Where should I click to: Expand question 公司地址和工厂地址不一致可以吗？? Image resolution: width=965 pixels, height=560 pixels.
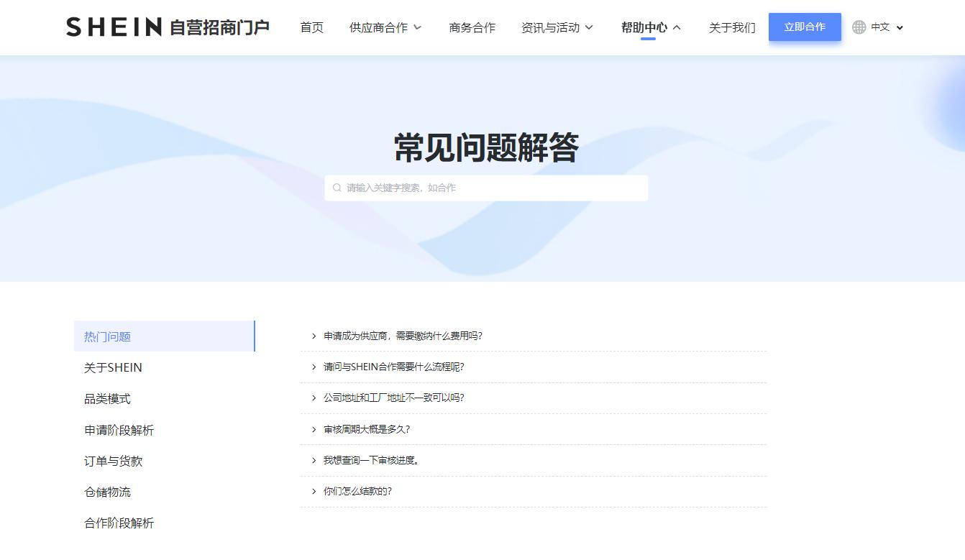(534, 398)
